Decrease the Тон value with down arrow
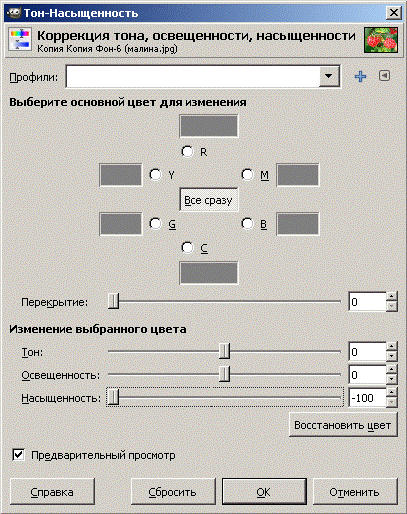The width and height of the screenshot is (407, 514). tap(392, 357)
